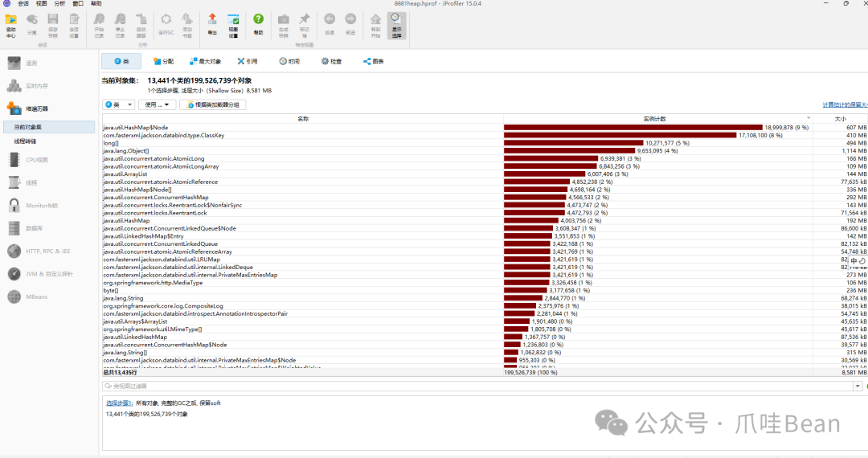Select the com.fasterxml.jackson.databind.type.ClassKey row
Screen dimensions: 868x458
point(485,135)
